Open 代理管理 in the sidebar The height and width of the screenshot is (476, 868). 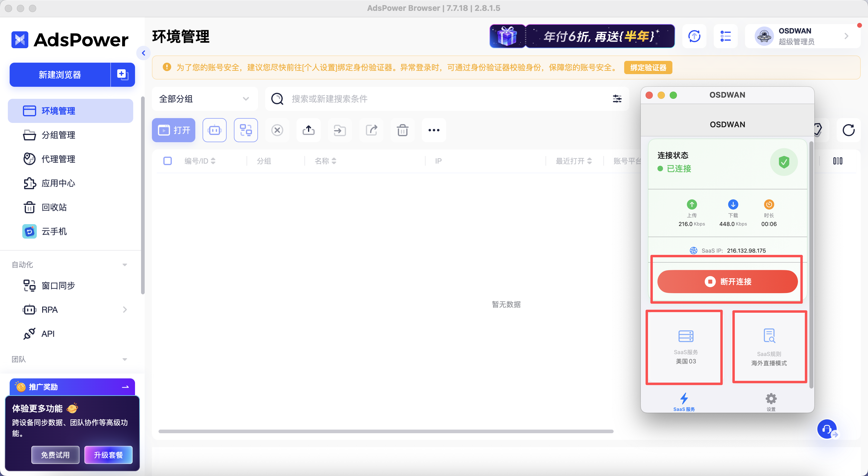tap(58, 159)
